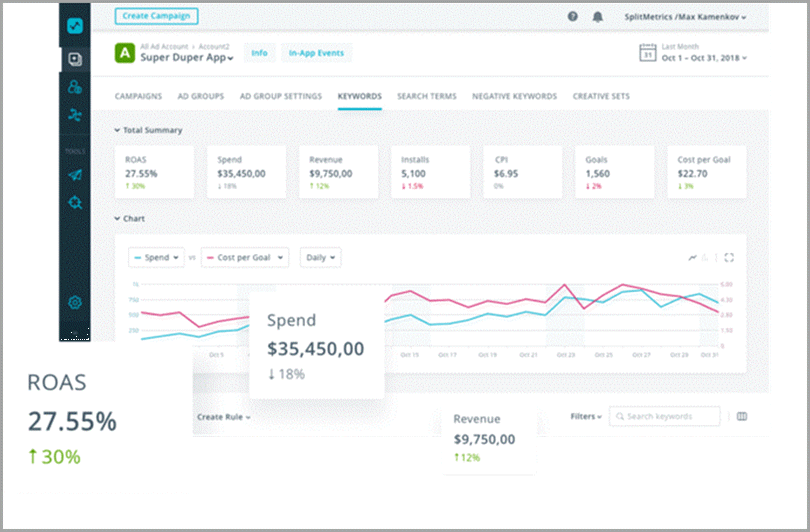Open the Negative Keywords tab
Image resolution: width=810 pixels, height=532 pixels.
[x=514, y=96]
